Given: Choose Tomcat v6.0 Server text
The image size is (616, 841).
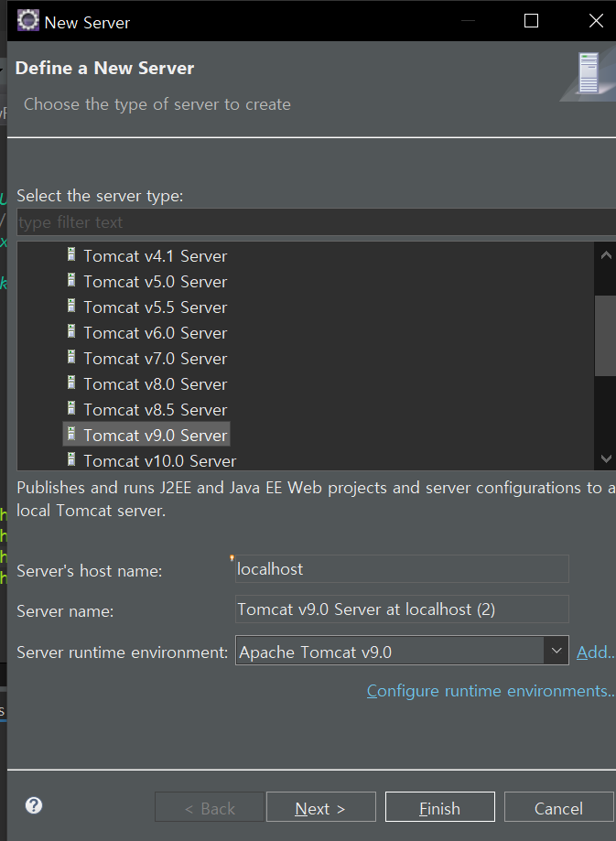Looking at the screenshot, I should (x=155, y=333).
